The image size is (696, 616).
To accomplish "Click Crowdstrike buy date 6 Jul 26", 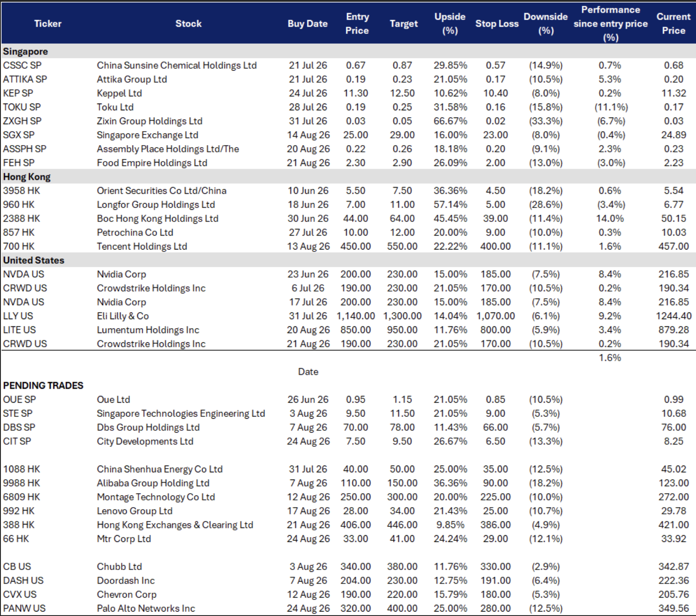I will 308,288.
